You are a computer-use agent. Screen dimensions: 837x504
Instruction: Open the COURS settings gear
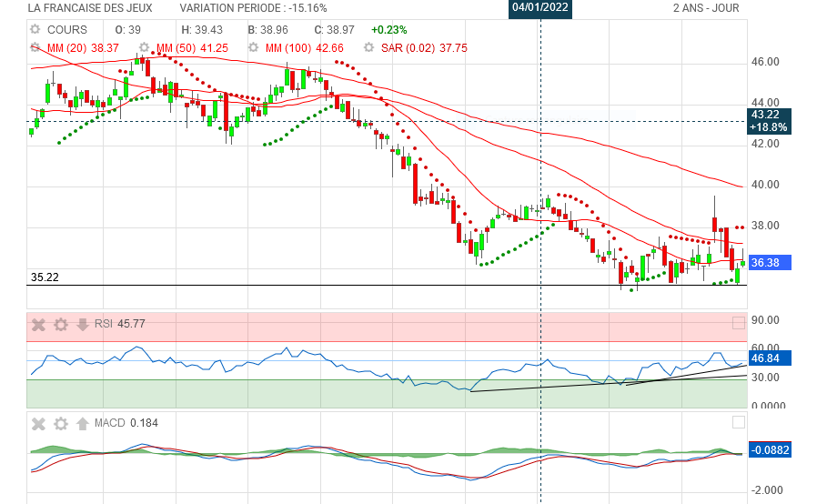pos(35,29)
